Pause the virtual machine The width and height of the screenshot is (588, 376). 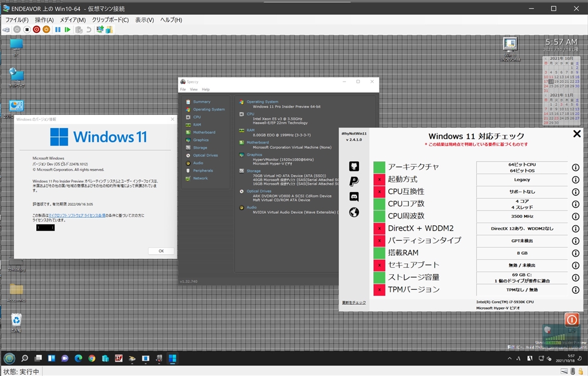pos(58,29)
